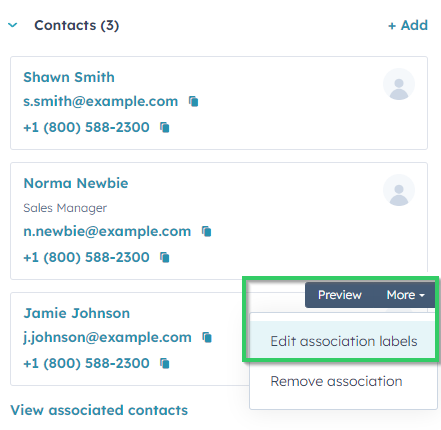The width and height of the screenshot is (441, 430).
Task: Click the s.smith@example.com email link
Action: (101, 101)
